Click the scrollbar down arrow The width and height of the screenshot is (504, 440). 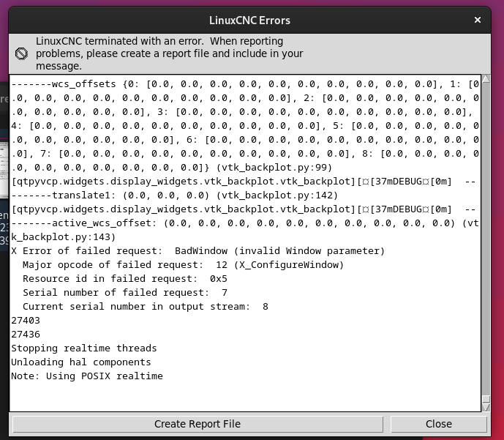pyautogui.click(x=486, y=408)
